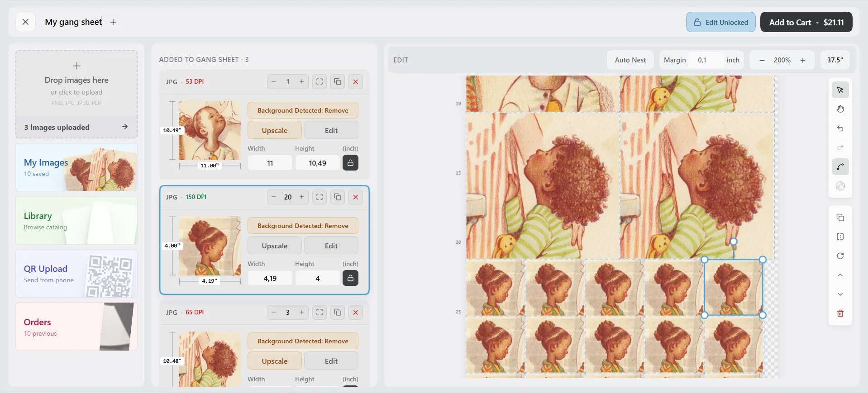
Task: Click the 37.5" sheet size button
Action: 835,60
